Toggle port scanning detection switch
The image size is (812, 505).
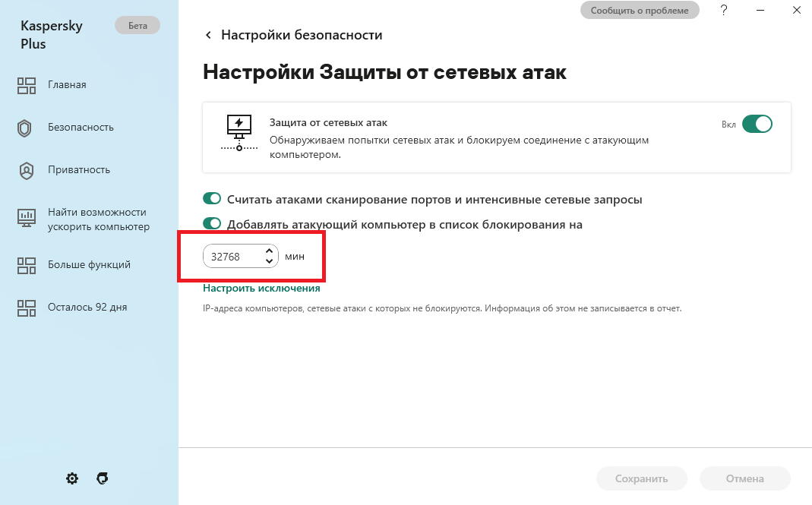click(x=212, y=198)
